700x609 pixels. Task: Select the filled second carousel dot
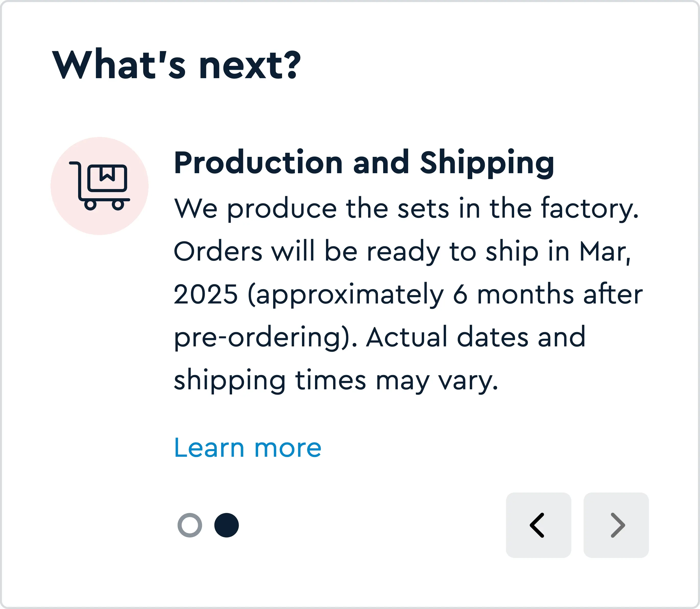click(x=226, y=525)
